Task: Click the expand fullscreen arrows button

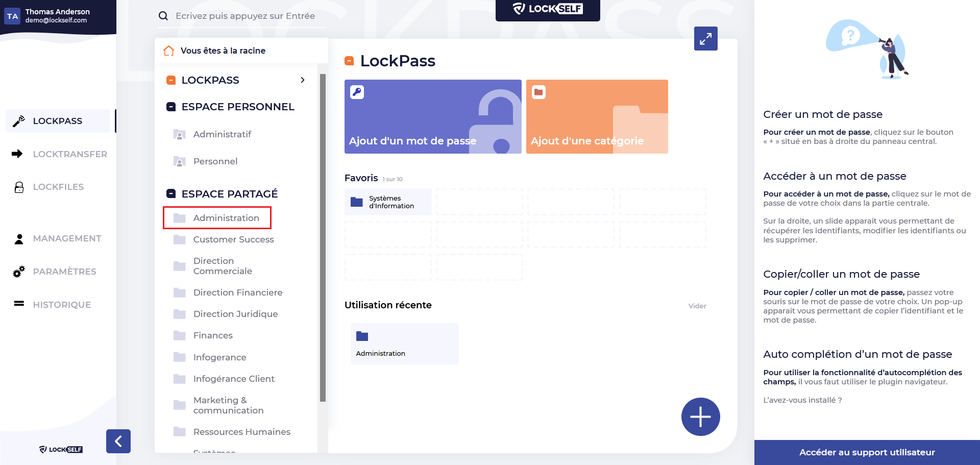Action: tap(706, 38)
